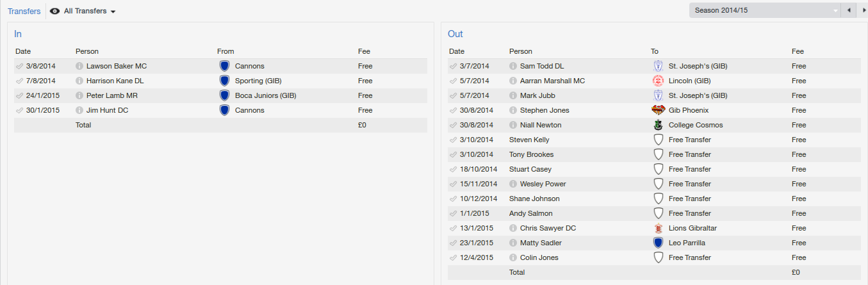
Task: Click checkmark icon next to 3/8/2014 transfer
Action: (x=20, y=66)
